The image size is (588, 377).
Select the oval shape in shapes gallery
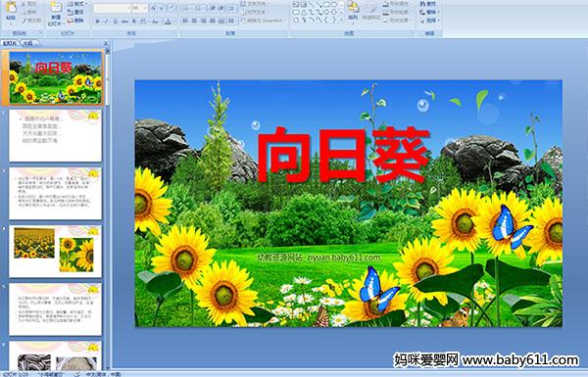coord(334,4)
